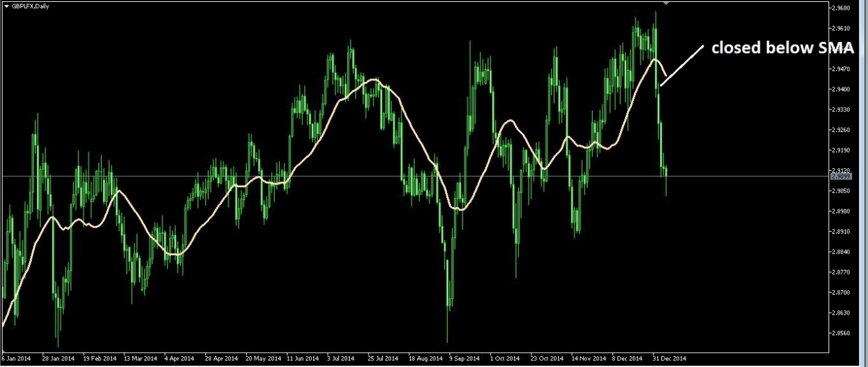Click the 2.8980 price axis label
The image size is (868, 367).
click(x=841, y=211)
